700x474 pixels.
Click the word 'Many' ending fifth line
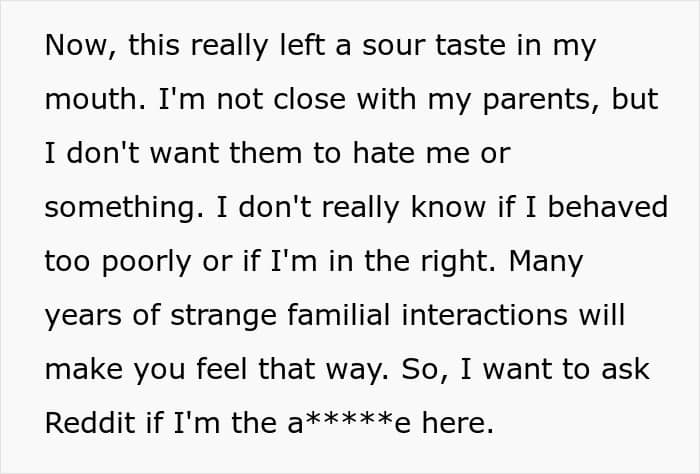coord(546,262)
